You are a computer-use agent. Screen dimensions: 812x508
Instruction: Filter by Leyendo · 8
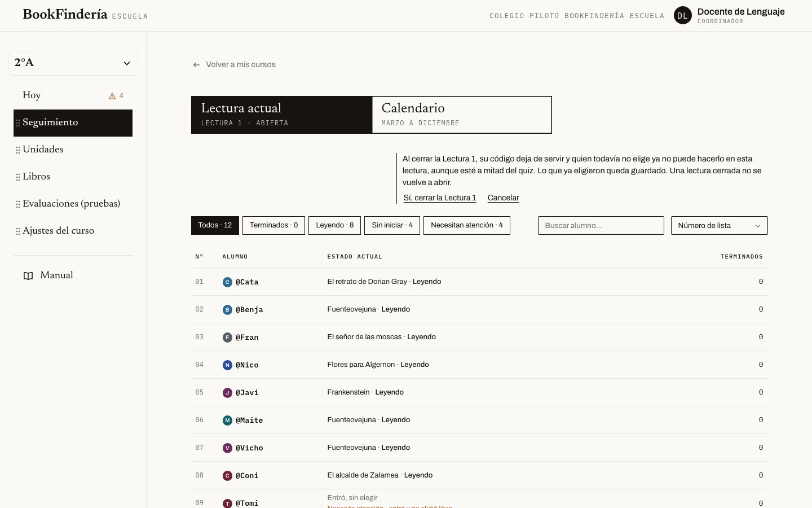(334, 225)
